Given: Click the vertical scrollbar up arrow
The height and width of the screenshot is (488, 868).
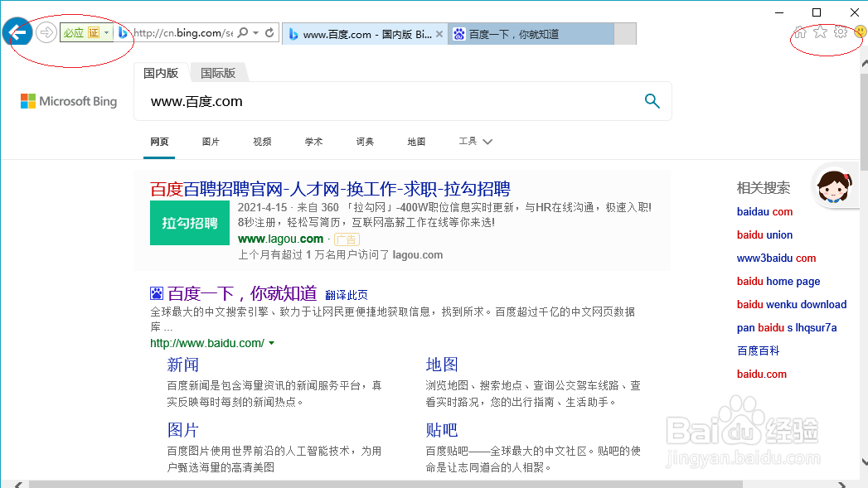Looking at the screenshot, I should 864,64.
